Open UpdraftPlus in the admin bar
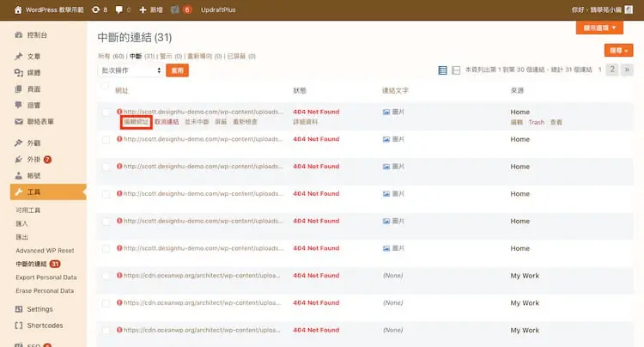Screen dimensions: 644x347 (x=218, y=9)
